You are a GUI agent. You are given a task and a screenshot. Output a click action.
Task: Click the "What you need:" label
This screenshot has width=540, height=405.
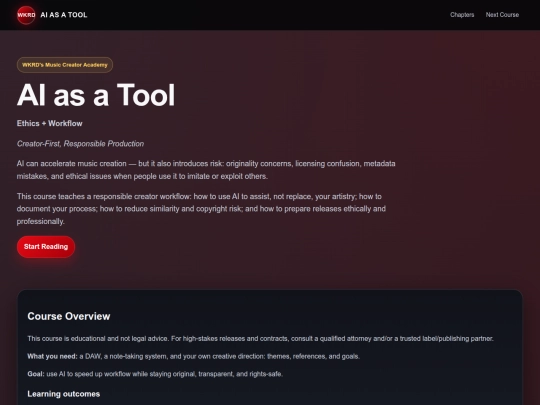click(x=52, y=356)
